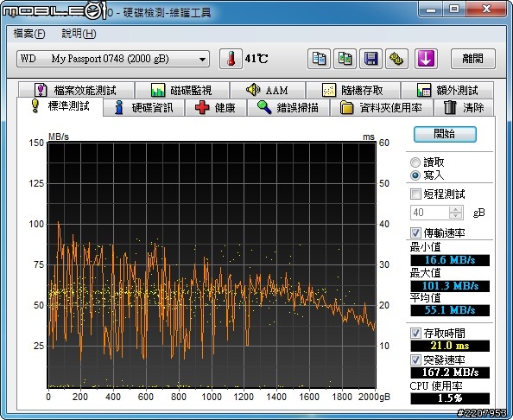Increase short test size with up stepper
The image size is (513, 420).
[455, 209]
